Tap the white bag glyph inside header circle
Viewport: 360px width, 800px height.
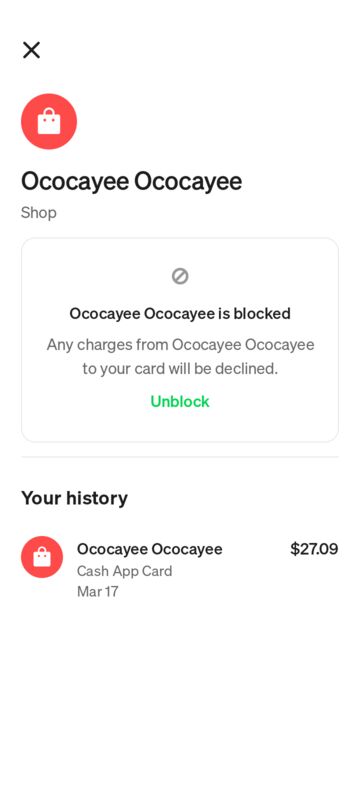click(x=49, y=121)
